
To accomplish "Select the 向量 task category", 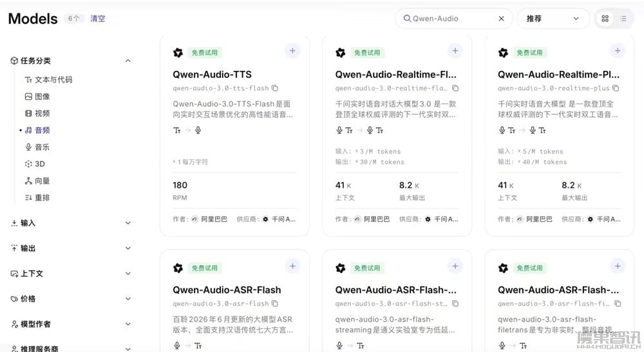I will coord(37,181).
